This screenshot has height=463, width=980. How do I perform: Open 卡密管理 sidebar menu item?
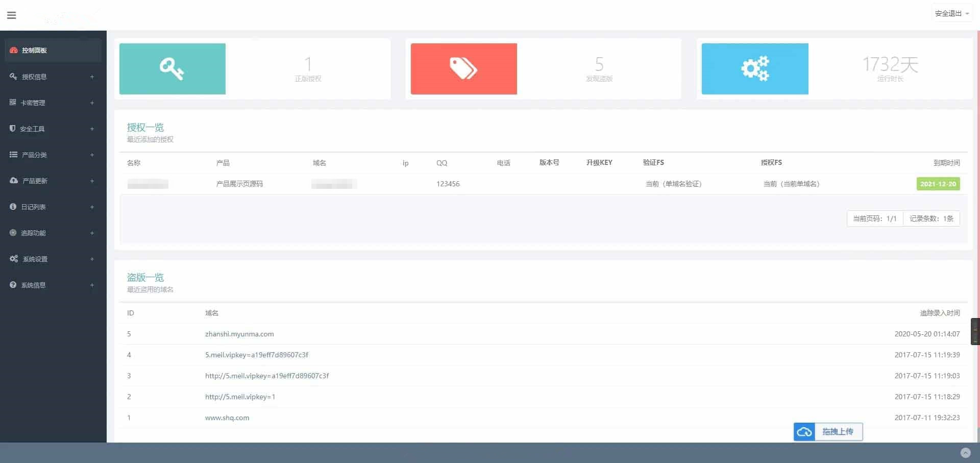click(53, 103)
